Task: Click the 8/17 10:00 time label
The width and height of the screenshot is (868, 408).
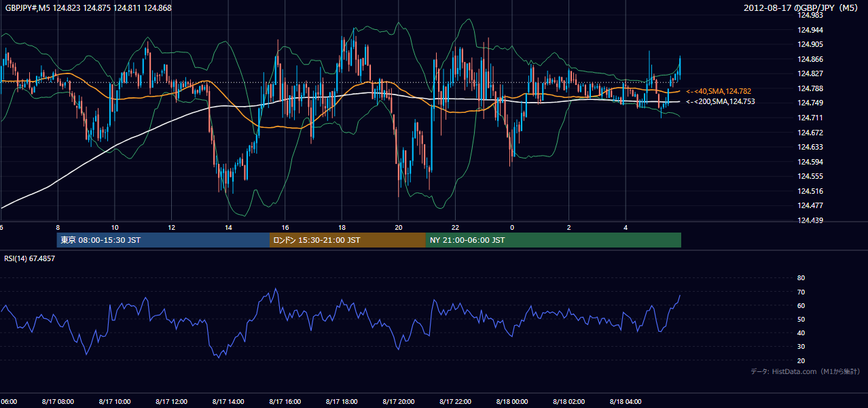Action: [x=114, y=402]
